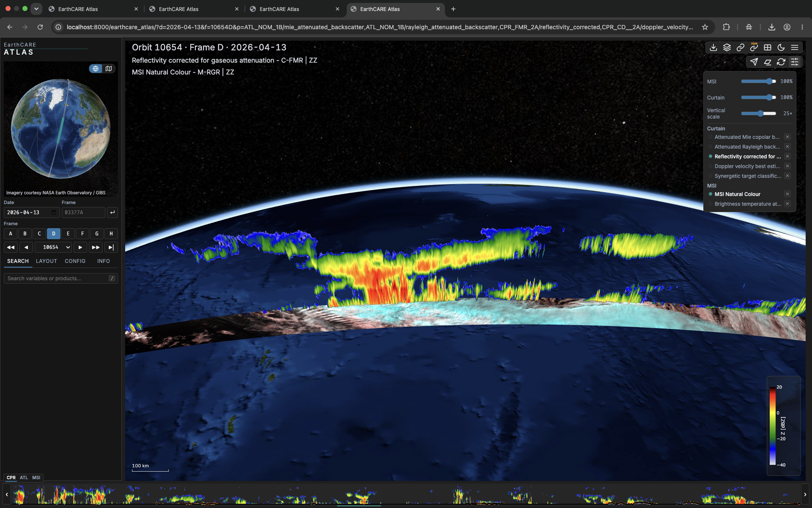This screenshot has height=508, width=812.
Task: Open the INFO tab
Action: [104, 261]
